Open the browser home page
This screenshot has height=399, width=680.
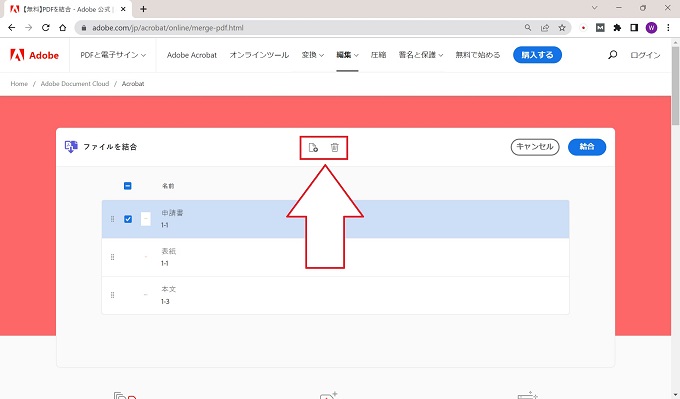coord(62,28)
